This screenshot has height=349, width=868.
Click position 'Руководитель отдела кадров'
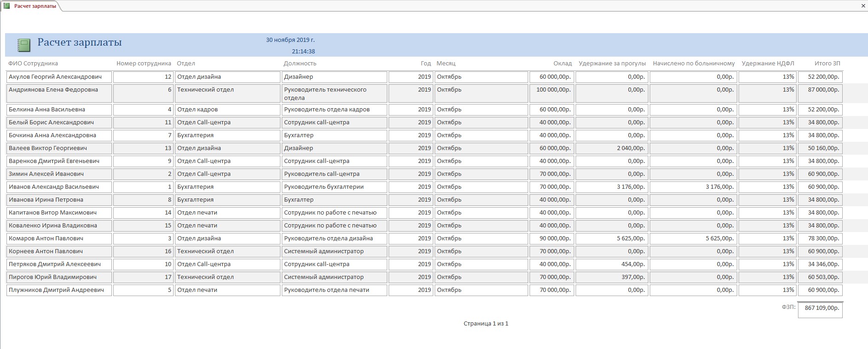334,110
